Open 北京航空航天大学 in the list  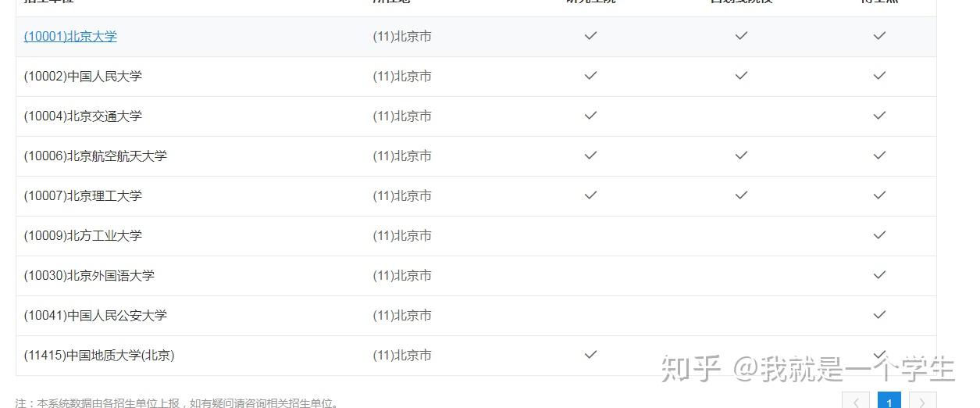(95, 156)
